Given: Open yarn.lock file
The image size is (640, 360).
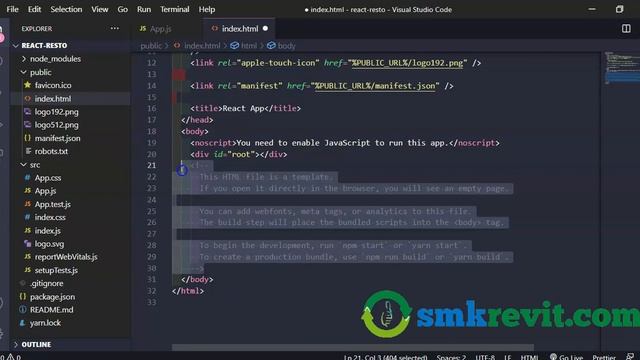Looking at the screenshot, I should point(45,323).
